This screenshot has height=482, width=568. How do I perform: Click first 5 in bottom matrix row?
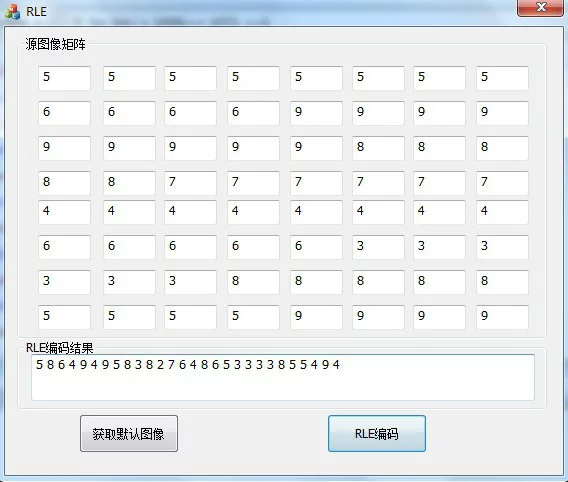coord(64,317)
